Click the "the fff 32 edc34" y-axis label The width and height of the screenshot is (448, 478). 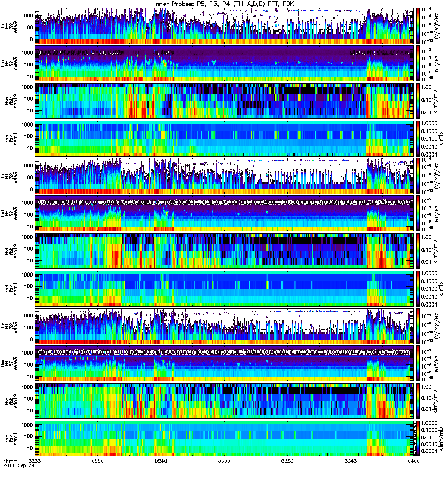pyautogui.click(x=9, y=326)
